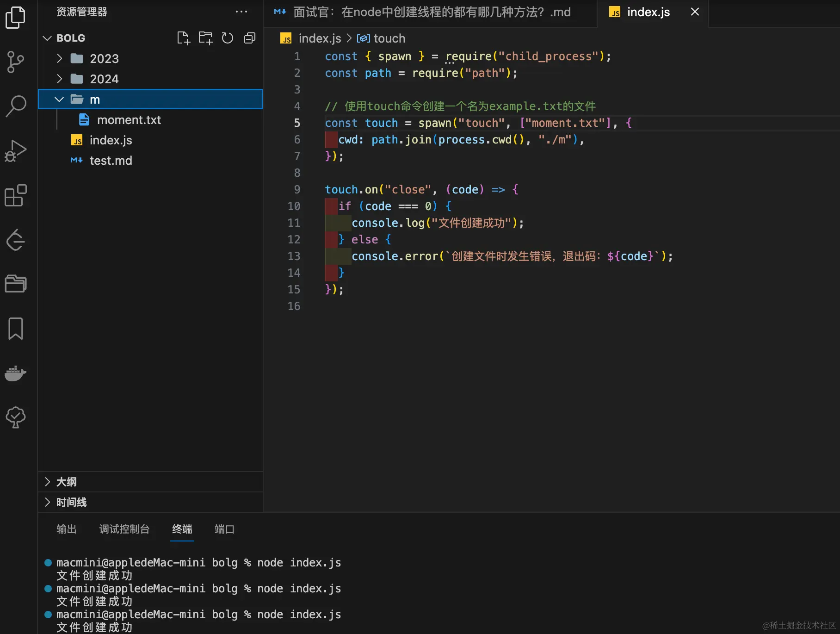Viewport: 840px width, 634px height.
Task: Click the comment line about touch命令
Action: (x=460, y=106)
